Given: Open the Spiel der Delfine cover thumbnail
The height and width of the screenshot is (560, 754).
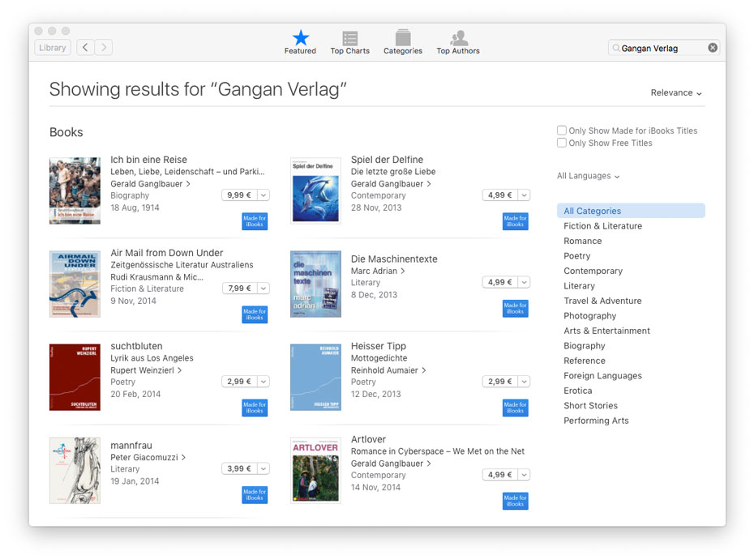Looking at the screenshot, I should coord(315,190).
